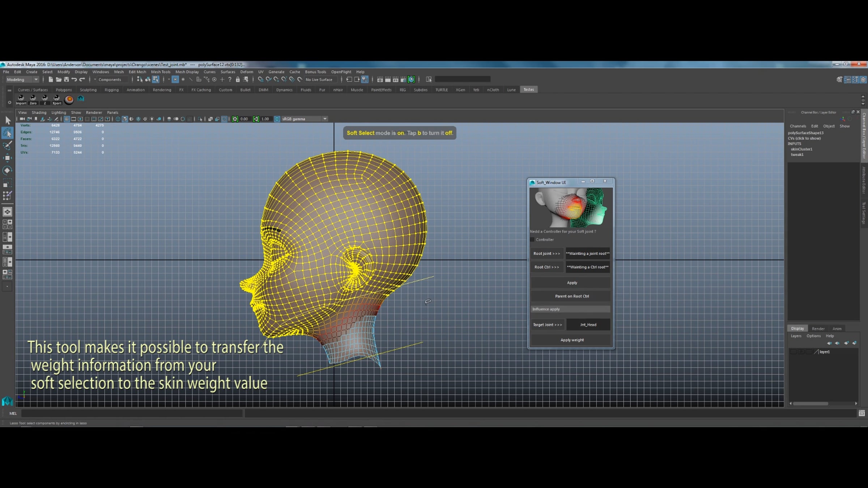Image resolution: width=868 pixels, height=488 pixels.
Task: Click the Target Joint >>> button
Action: tap(547, 325)
